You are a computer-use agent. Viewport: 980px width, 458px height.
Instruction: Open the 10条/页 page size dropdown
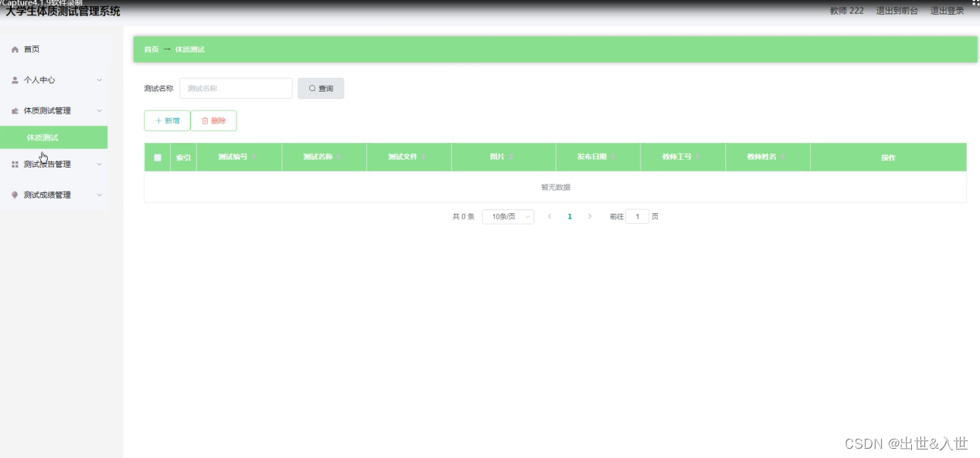(508, 217)
